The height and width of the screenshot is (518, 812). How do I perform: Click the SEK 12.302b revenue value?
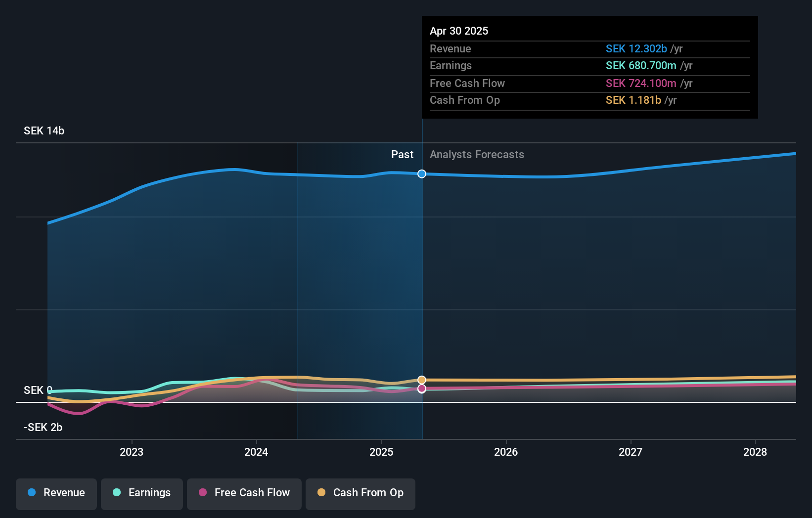[636, 48]
